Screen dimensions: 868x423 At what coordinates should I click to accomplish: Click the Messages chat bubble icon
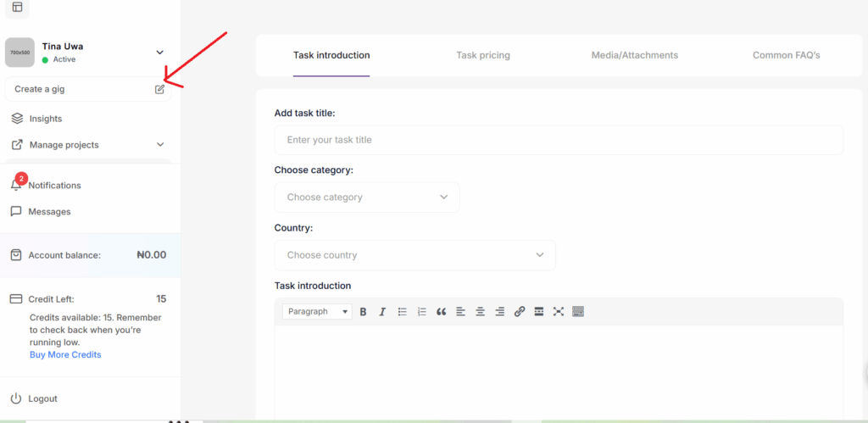point(17,212)
